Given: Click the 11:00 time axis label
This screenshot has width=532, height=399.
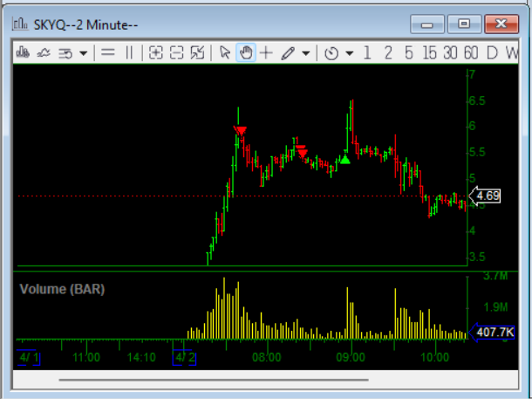Looking at the screenshot, I should coord(86,357).
